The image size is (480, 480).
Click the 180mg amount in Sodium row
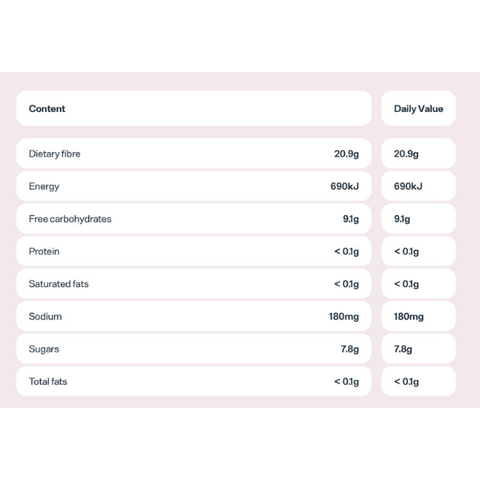point(344,316)
